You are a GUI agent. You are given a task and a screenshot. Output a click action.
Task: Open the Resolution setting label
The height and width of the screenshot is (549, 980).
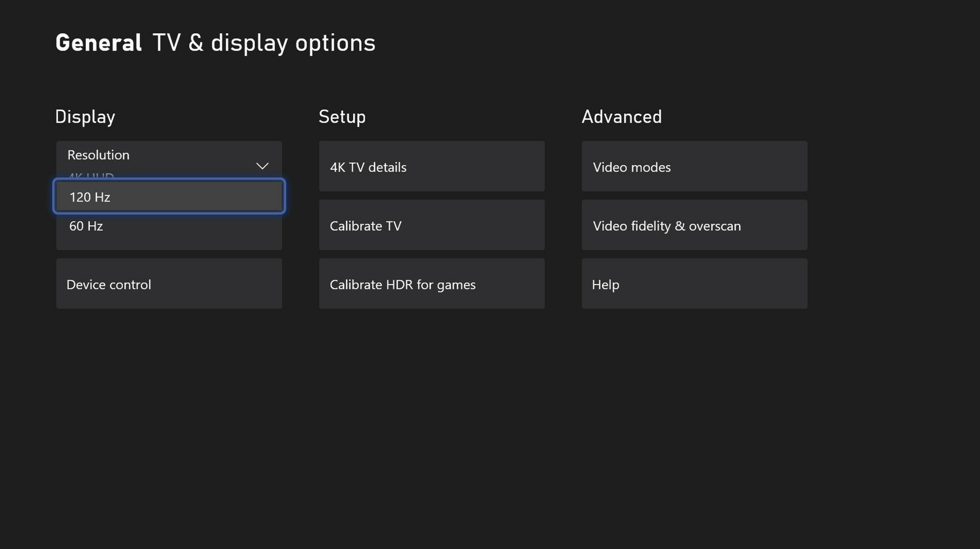coord(99,155)
